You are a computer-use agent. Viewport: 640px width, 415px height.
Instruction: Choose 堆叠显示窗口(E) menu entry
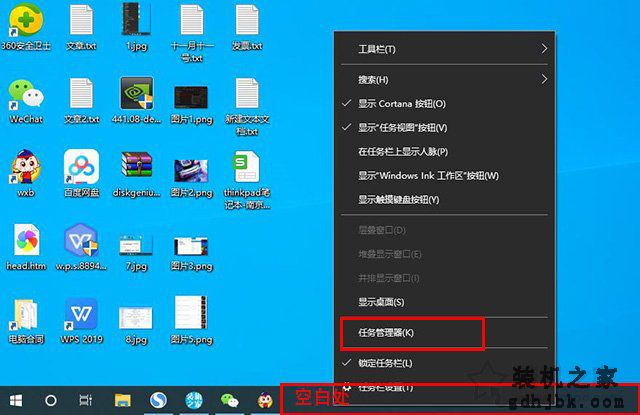[x=444, y=254]
